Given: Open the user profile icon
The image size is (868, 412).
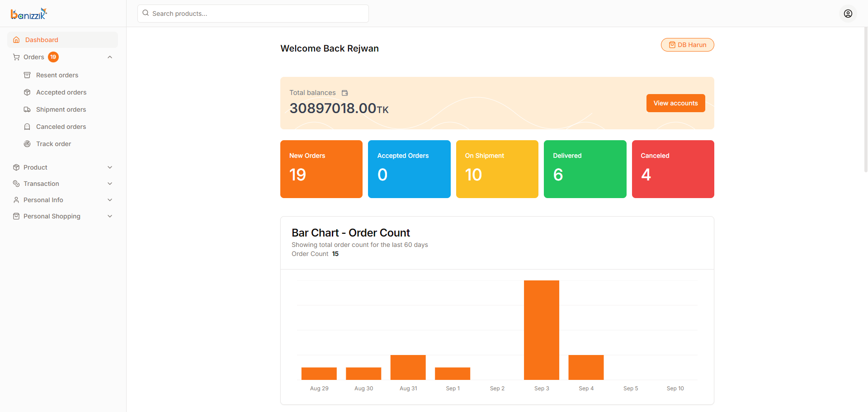Looking at the screenshot, I should click(848, 14).
